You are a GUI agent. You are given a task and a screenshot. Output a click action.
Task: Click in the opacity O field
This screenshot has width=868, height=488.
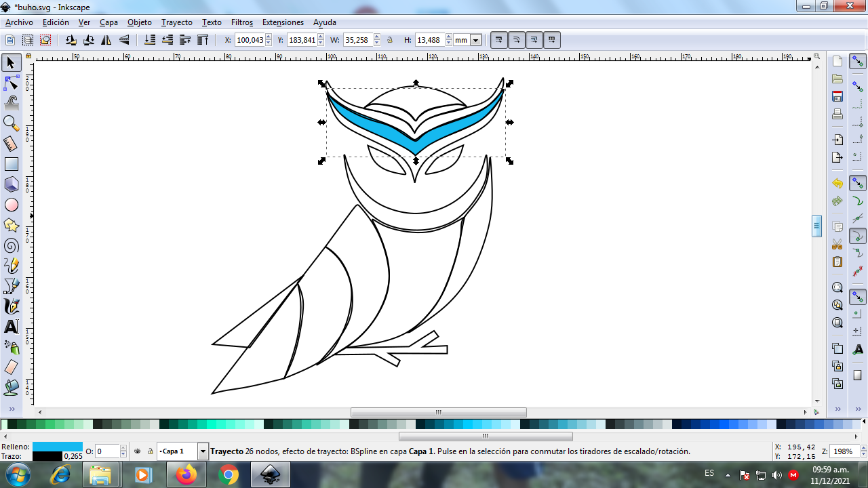click(107, 451)
